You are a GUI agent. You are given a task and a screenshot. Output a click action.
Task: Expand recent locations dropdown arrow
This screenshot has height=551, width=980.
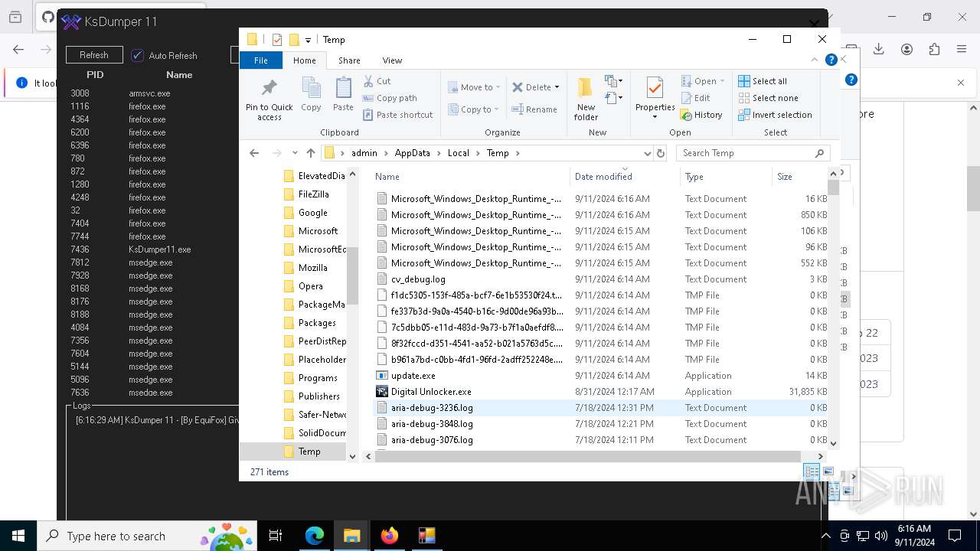293,153
